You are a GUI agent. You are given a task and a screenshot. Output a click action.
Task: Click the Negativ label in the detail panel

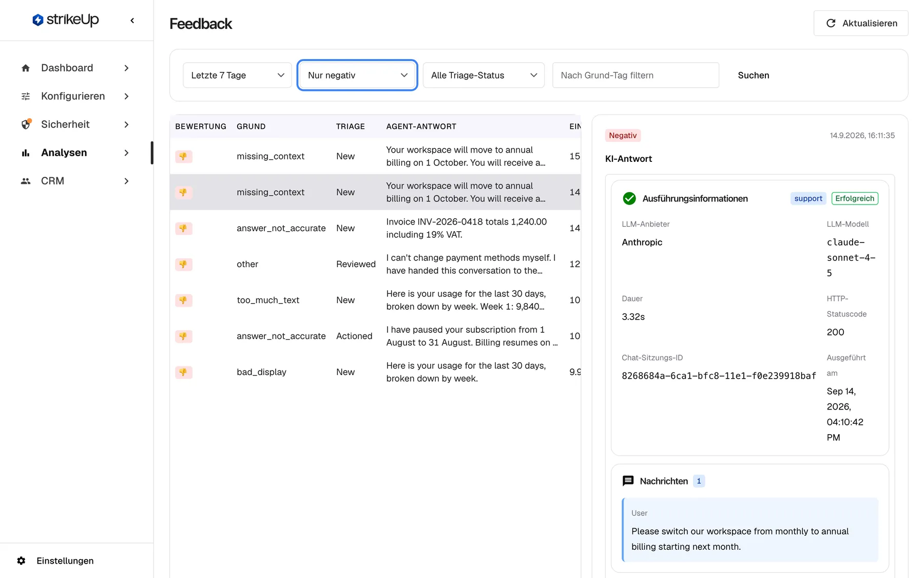point(623,136)
